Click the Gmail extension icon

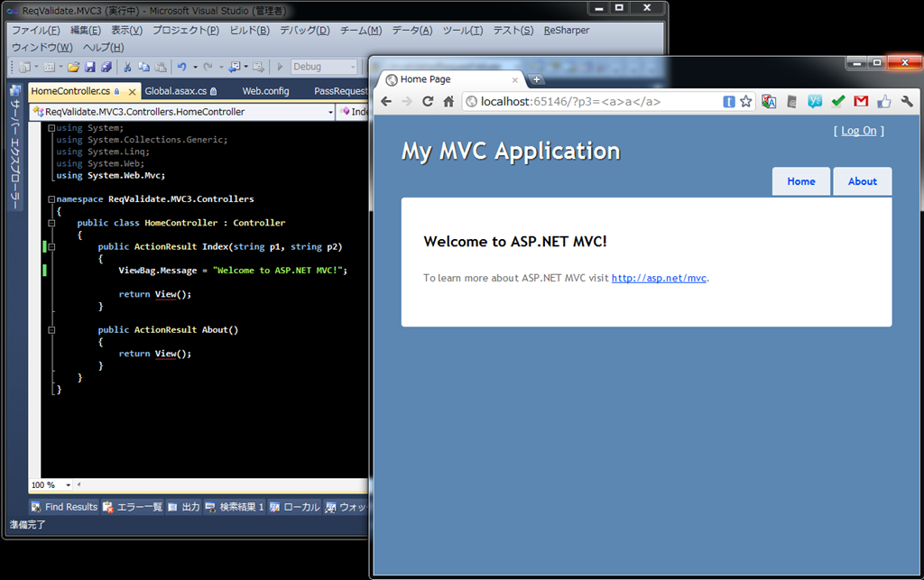tap(861, 101)
